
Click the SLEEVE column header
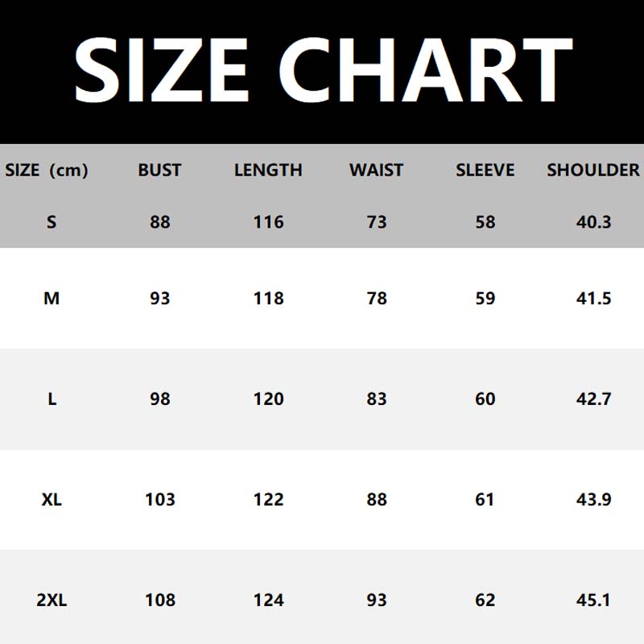[485, 170]
